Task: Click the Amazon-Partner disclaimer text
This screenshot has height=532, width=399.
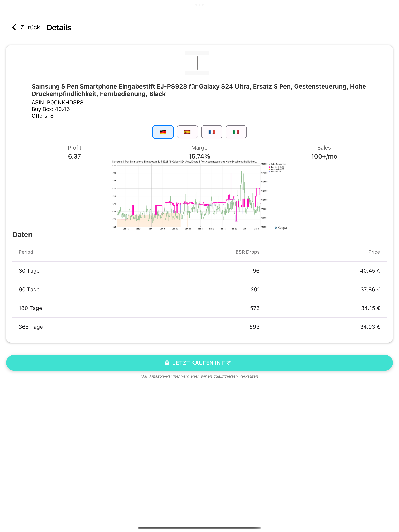Action: click(x=199, y=376)
